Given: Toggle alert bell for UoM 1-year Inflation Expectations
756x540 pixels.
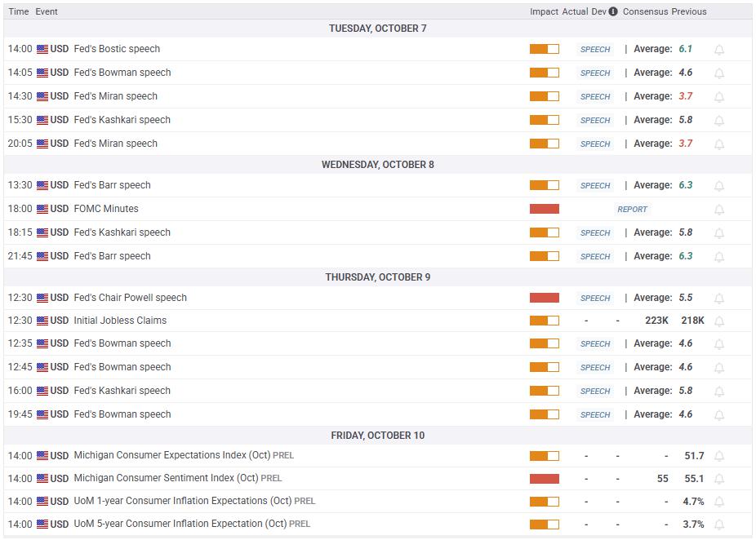Looking at the screenshot, I should (719, 502).
